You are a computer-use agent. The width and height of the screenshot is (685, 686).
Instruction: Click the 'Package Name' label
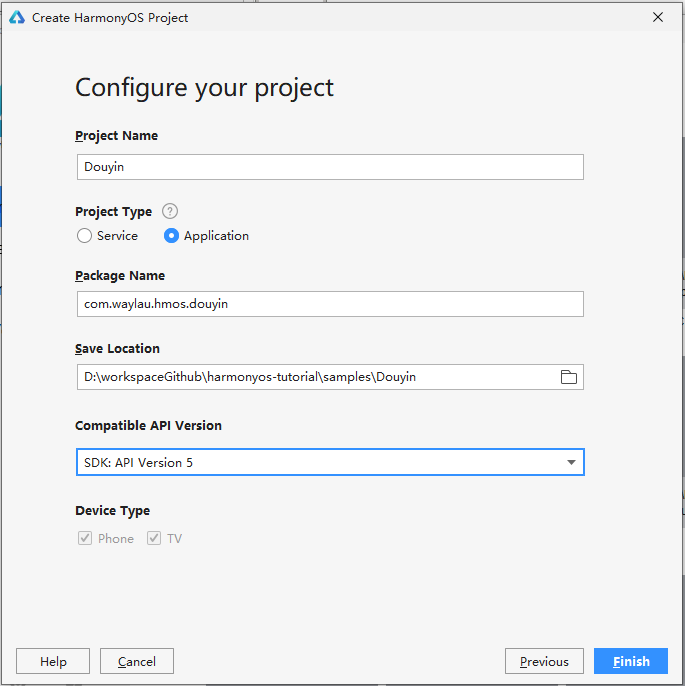pos(120,276)
